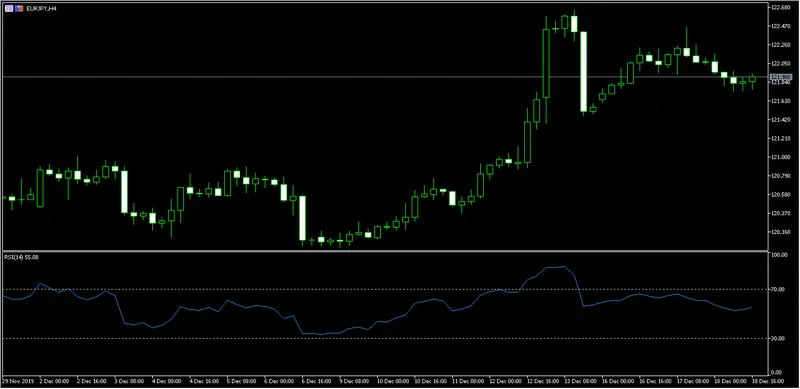Select the tallest white bearish candle on 13 Dec
This screenshot has width=800, height=389.
[583, 71]
